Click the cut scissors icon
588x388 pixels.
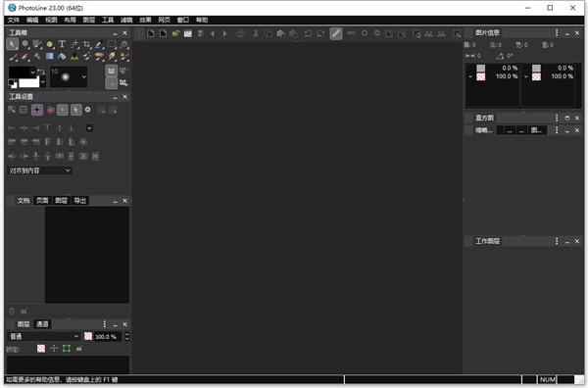tap(256, 33)
